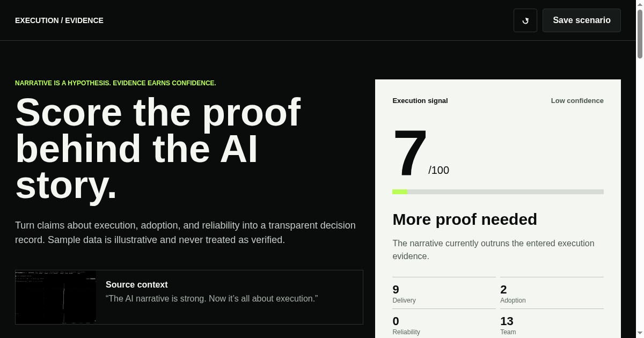
Task: Click the Execution signal label
Action: [x=420, y=100]
